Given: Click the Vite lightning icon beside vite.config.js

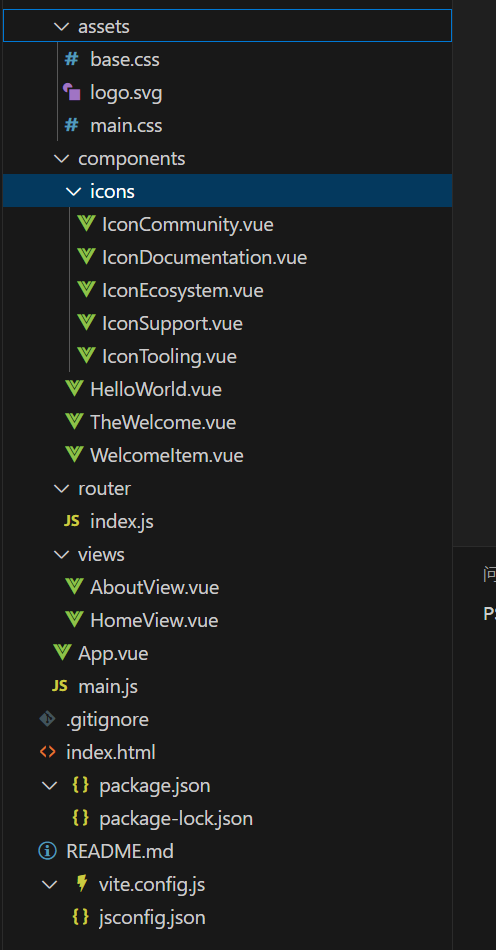Looking at the screenshot, I should 81,884.
